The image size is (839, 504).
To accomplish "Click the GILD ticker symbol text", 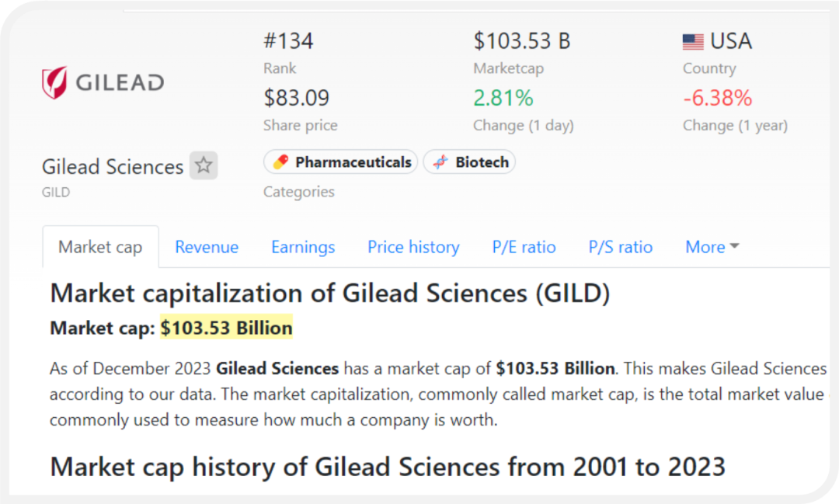I will tap(56, 192).
